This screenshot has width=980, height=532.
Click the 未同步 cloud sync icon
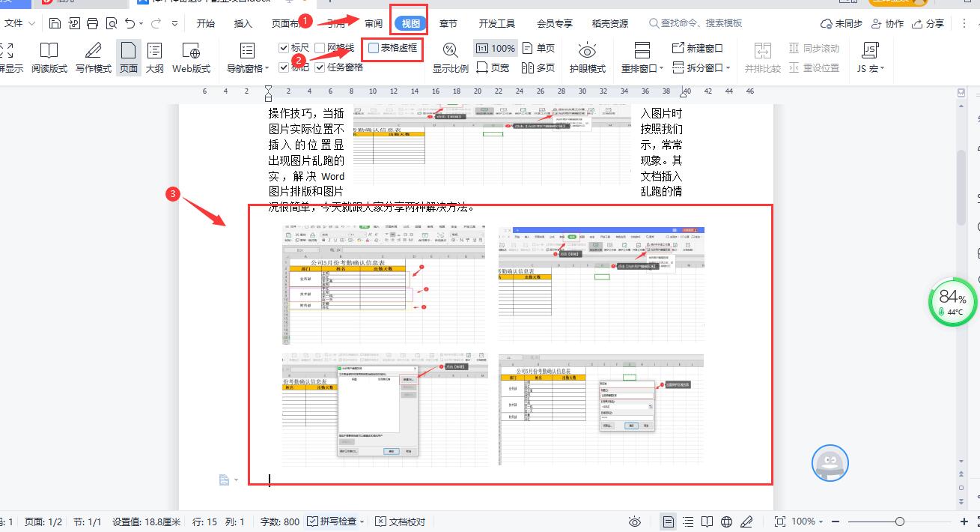(841, 23)
